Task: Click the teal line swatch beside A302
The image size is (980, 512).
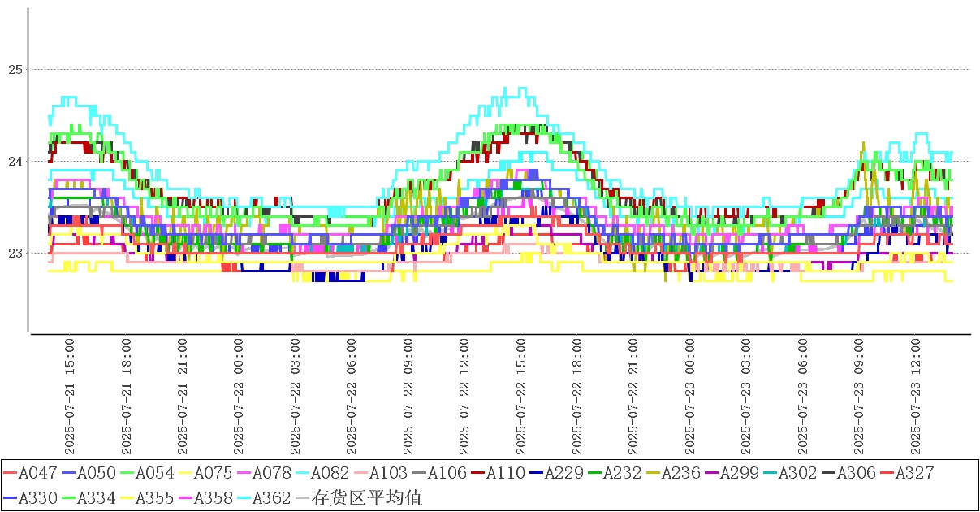Action: pyautogui.click(x=771, y=473)
